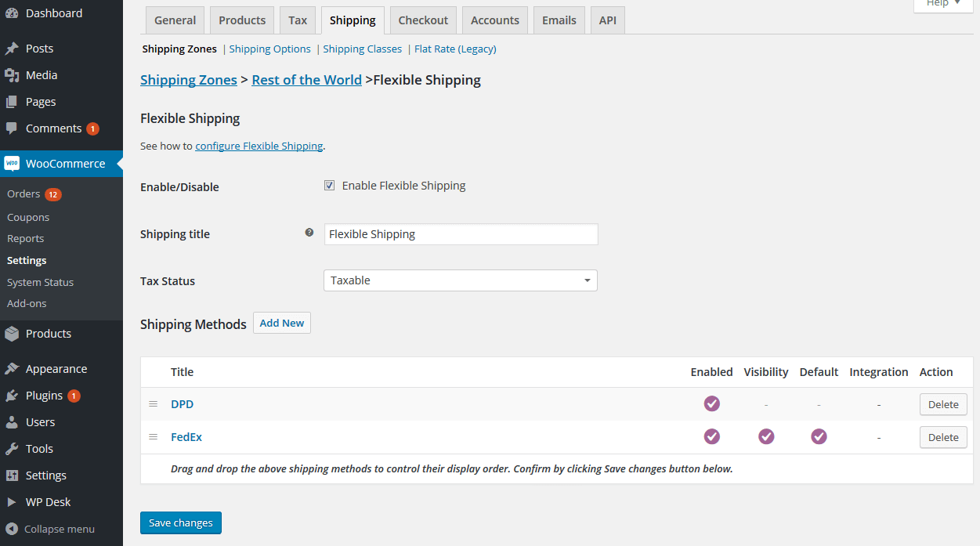Toggle the Enabled checkmark for DPD
This screenshot has height=546, width=980.
coord(711,403)
